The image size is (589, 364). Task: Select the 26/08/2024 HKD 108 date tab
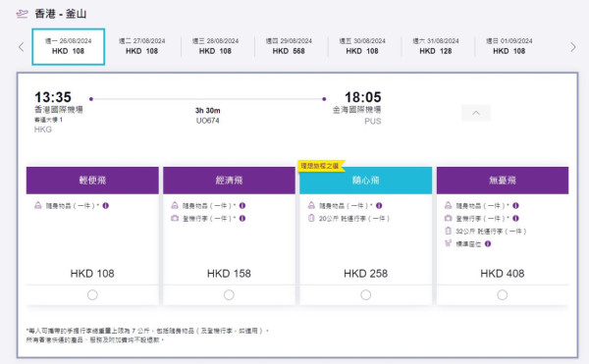coord(69,46)
